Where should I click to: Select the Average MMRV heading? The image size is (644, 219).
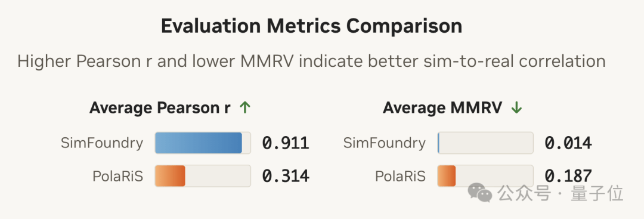[442, 108]
